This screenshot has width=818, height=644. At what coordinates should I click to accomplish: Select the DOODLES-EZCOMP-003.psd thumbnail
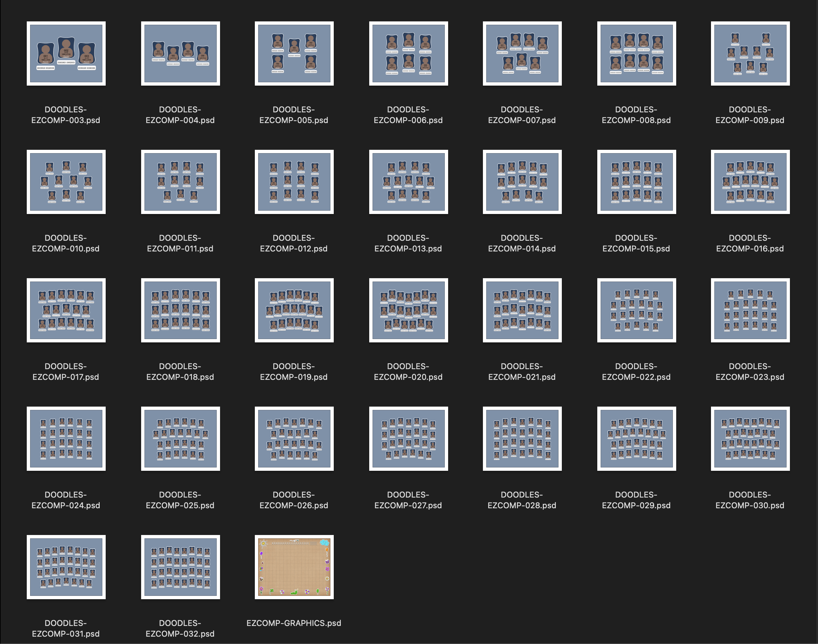coord(66,53)
